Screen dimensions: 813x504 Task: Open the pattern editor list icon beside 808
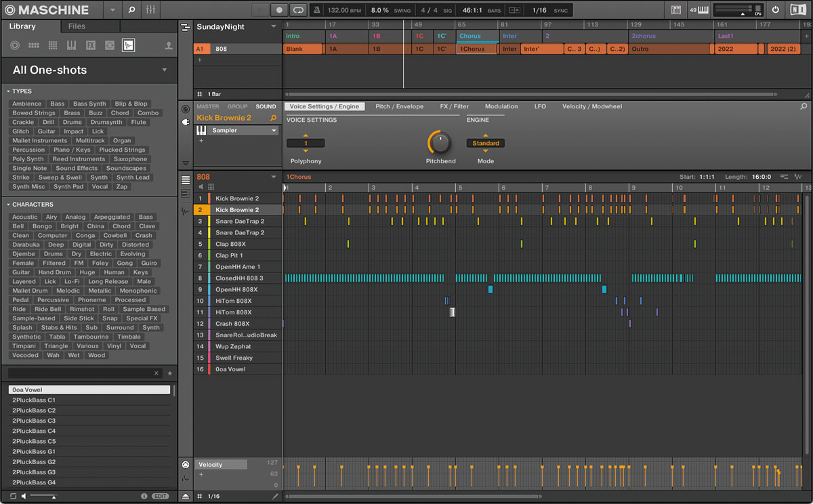(x=186, y=180)
